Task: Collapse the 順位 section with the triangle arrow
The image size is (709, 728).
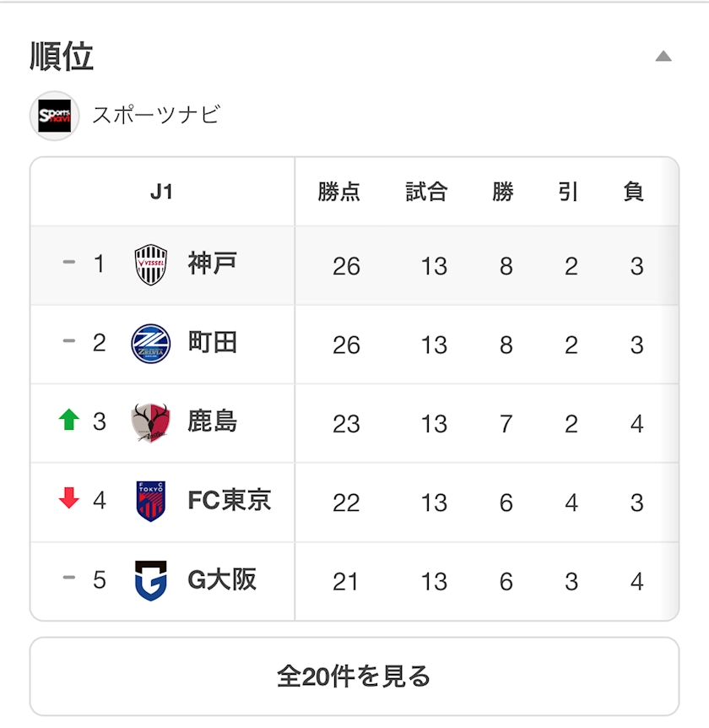Action: (663, 57)
